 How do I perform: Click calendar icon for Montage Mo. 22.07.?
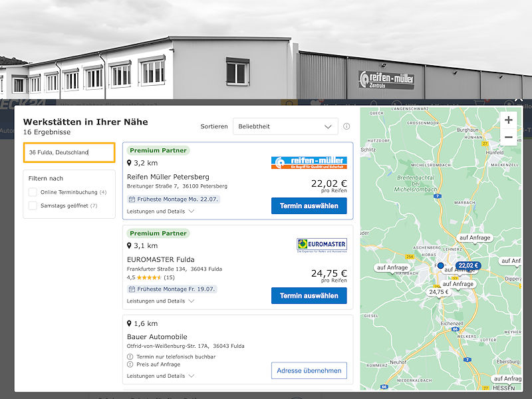132,199
